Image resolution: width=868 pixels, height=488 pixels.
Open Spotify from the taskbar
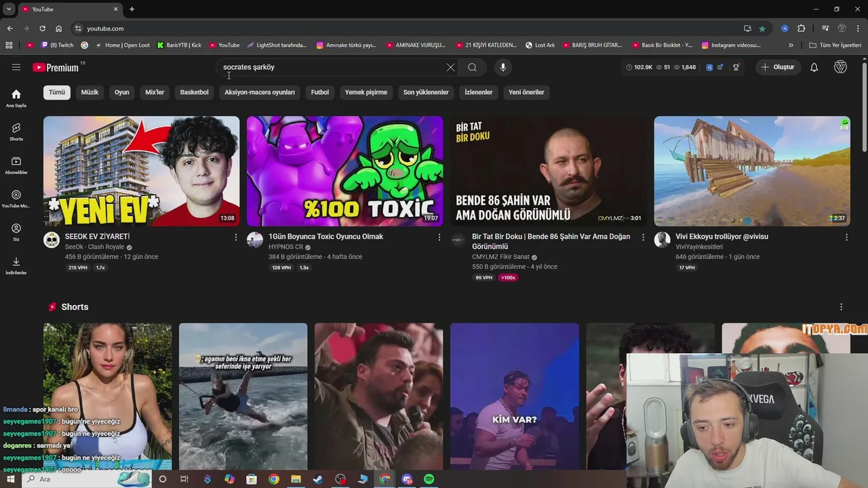429,479
